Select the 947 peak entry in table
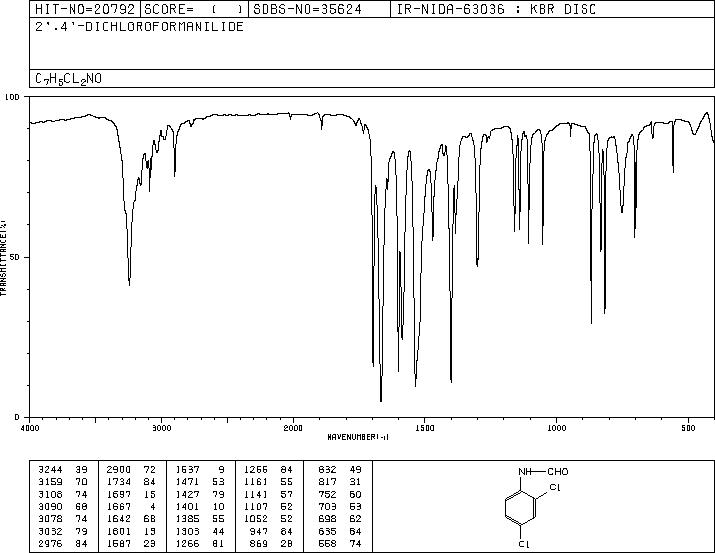Screen dimensions: 715x553 click(x=271, y=532)
